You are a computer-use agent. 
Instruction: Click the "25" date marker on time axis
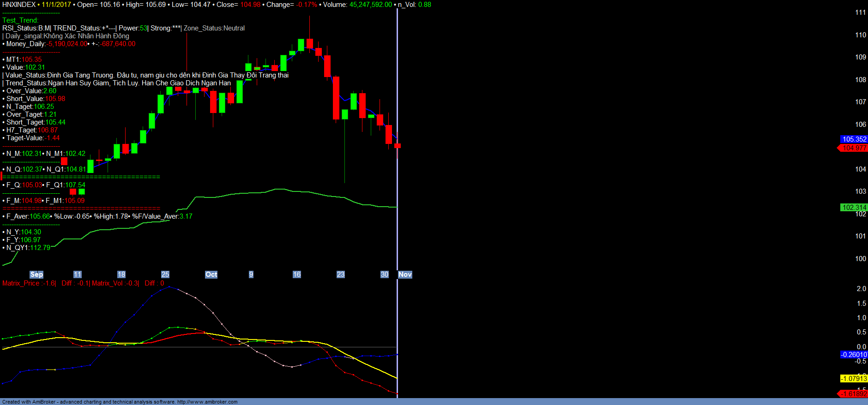(x=165, y=274)
